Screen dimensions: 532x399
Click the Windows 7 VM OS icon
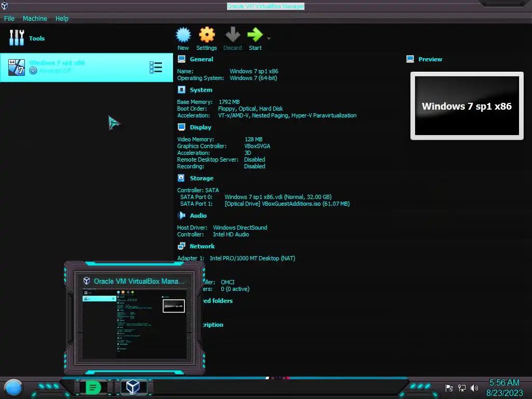(17, 67)
